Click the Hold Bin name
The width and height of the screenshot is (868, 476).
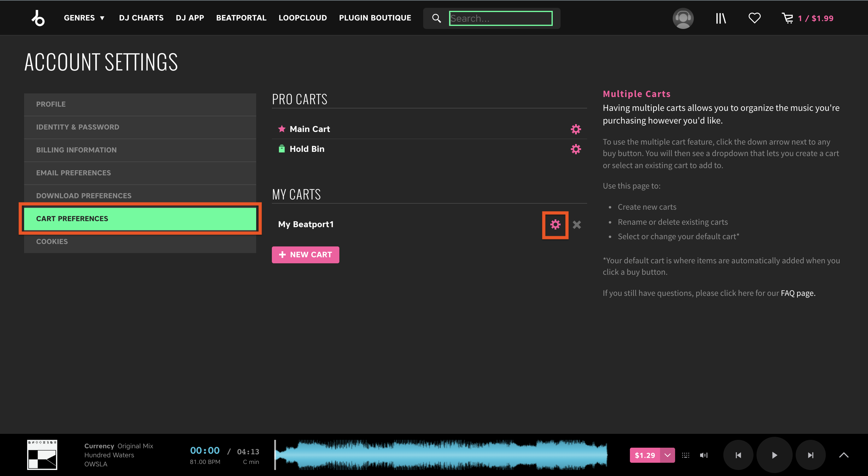[307, 149]
